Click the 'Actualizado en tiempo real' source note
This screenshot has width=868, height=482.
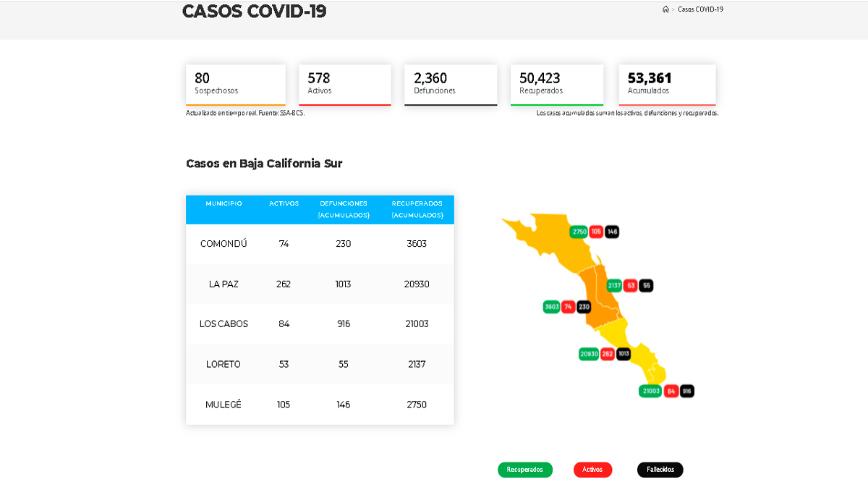click(x=245, y=113)
